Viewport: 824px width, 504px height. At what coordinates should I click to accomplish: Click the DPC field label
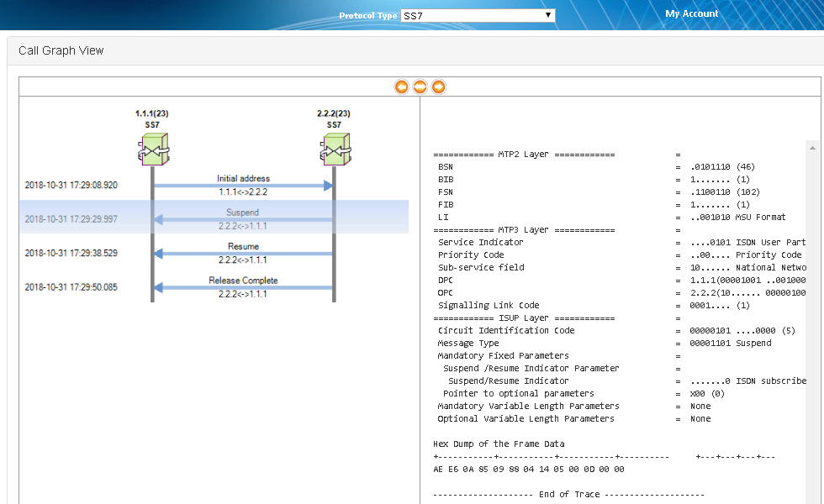click(445, 281)
